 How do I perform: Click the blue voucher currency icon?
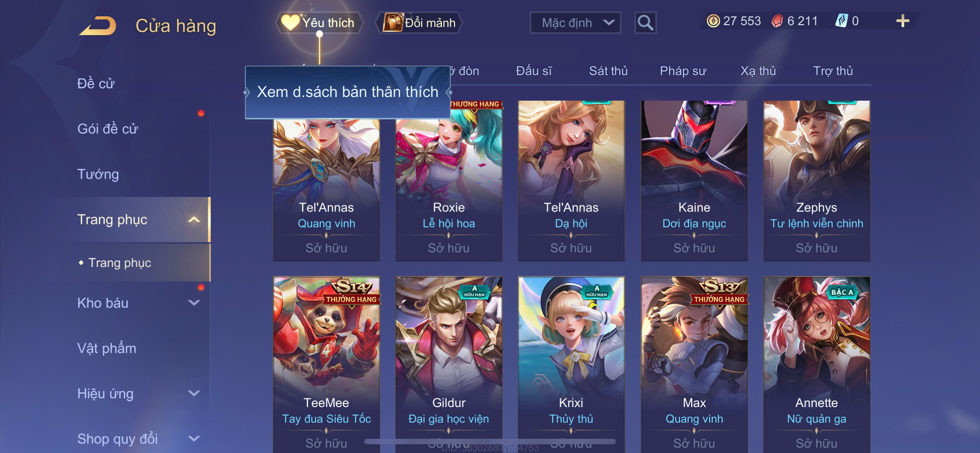(x=841, y=21)
